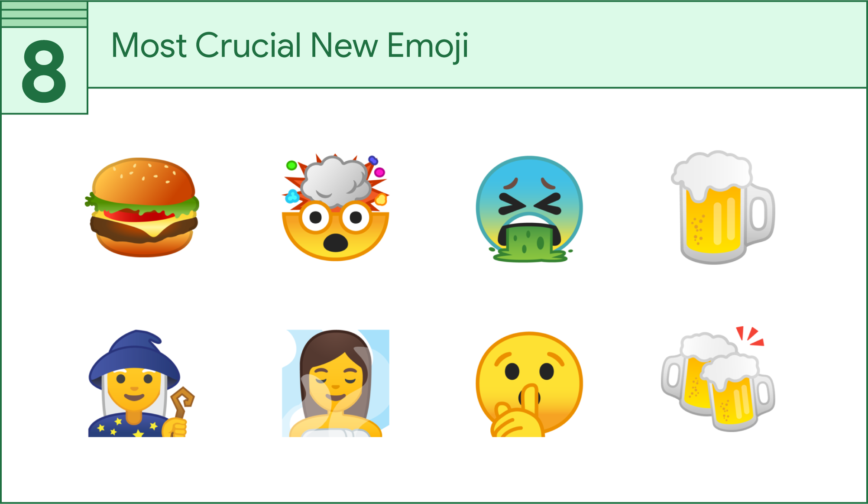Click the gray smoke cloud on exploding head
This screenshot has width=868, height=504.
(336, 181)
